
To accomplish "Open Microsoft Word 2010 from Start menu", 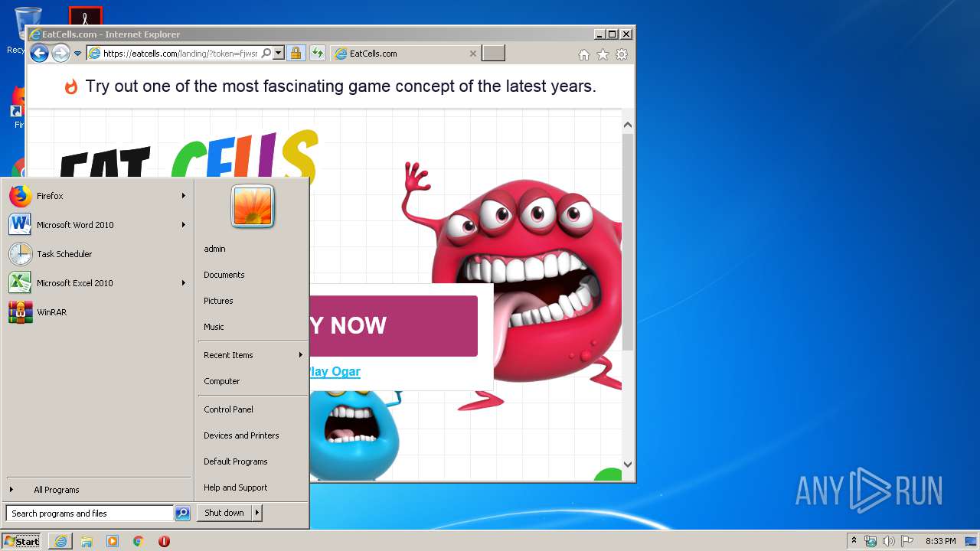I will 97,225.
